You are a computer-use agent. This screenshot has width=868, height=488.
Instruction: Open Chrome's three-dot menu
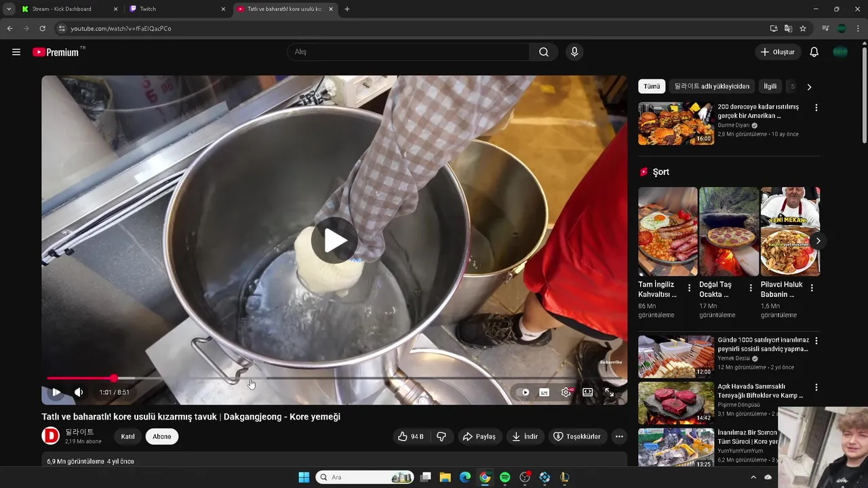[x=858, y=28]
